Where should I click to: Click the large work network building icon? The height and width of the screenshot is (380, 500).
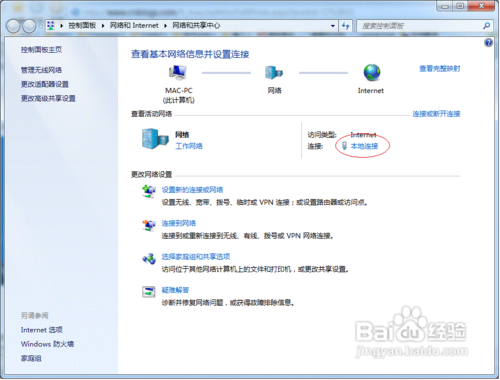155,138
